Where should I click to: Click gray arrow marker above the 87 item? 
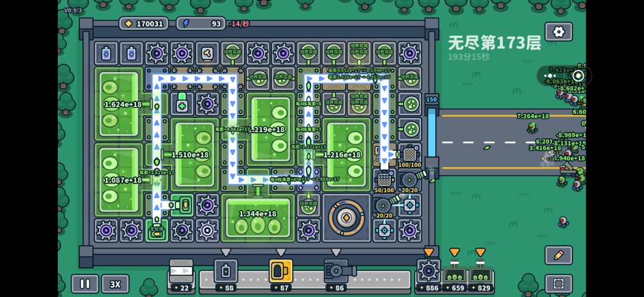(x=281, y=252)
